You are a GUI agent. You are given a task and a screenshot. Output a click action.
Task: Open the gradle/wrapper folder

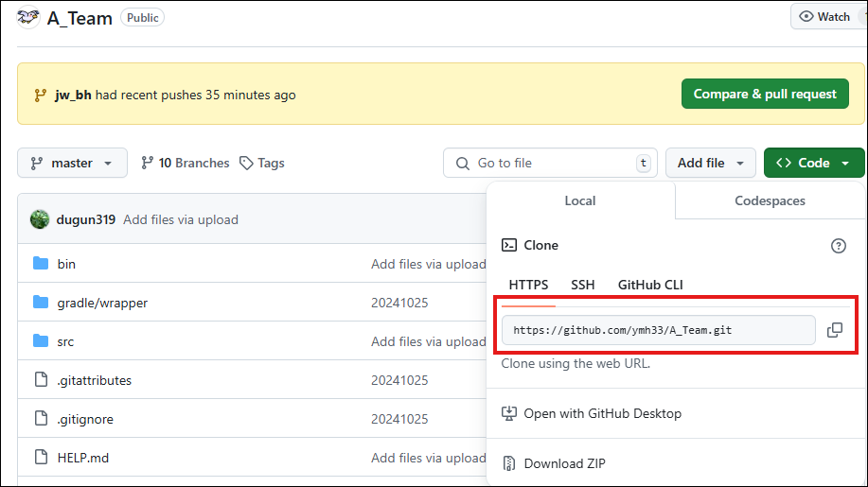coord(102,303)
